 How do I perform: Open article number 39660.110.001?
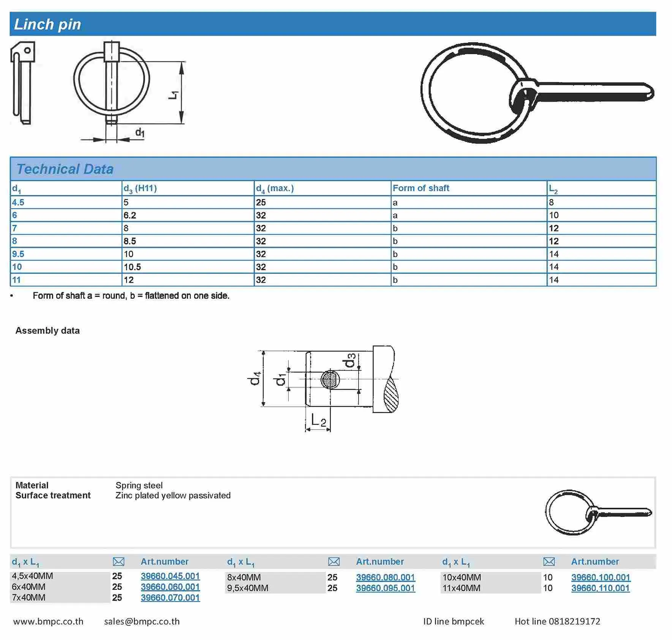(x=601, y=588)
